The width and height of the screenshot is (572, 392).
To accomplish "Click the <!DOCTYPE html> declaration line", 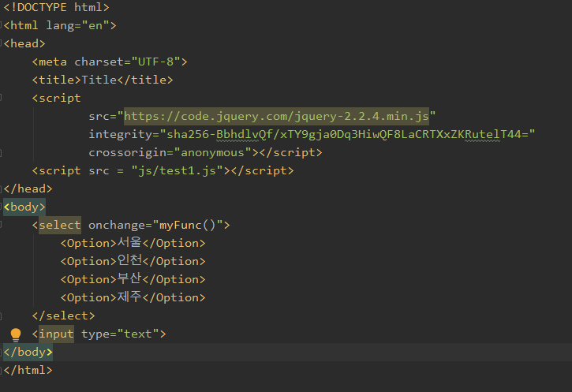I will pos(56,7).
